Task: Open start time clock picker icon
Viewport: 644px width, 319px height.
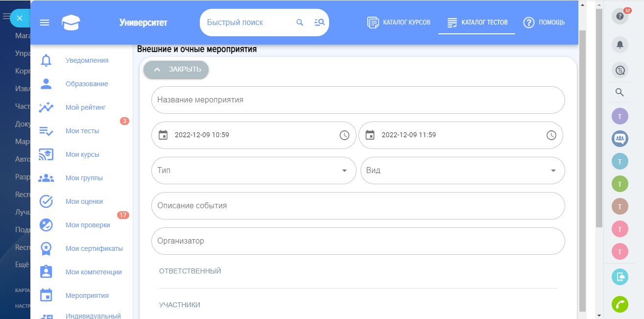Action: click(x=344, y=135)
